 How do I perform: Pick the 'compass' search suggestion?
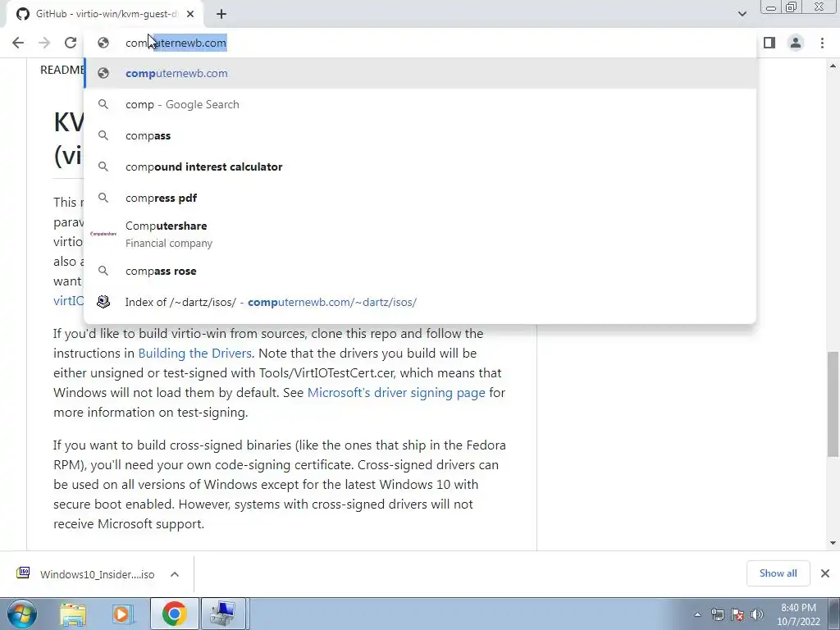[420, 135]
